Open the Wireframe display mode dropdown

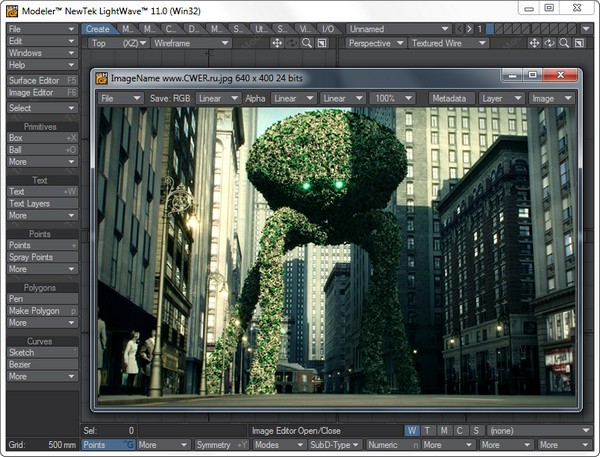point(191,43)
